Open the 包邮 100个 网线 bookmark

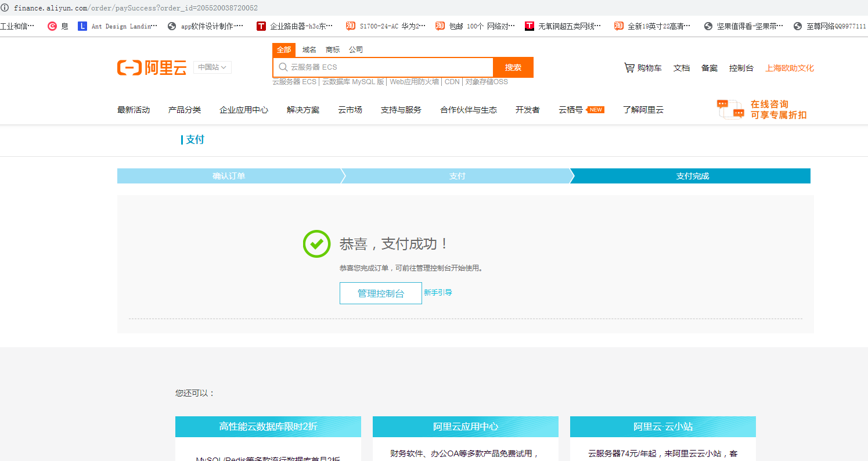click(x=475, y=26)
